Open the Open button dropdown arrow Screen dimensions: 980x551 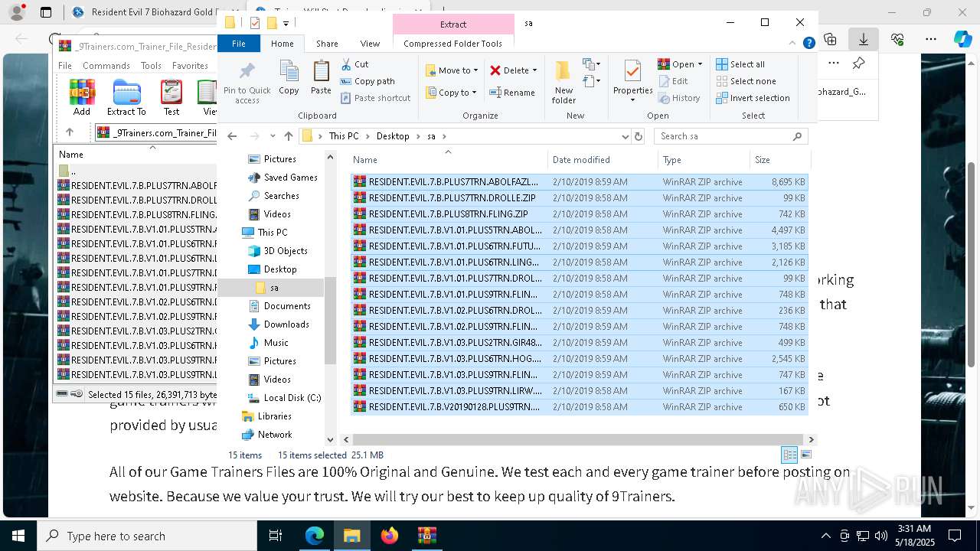point(700,64)
